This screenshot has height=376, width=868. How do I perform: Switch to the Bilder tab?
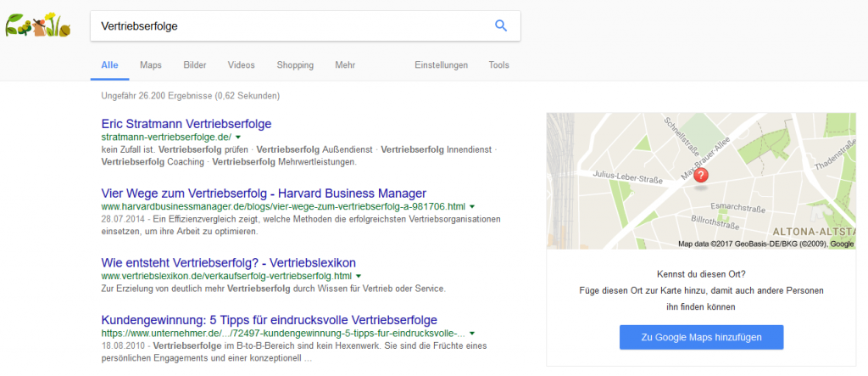195,65
